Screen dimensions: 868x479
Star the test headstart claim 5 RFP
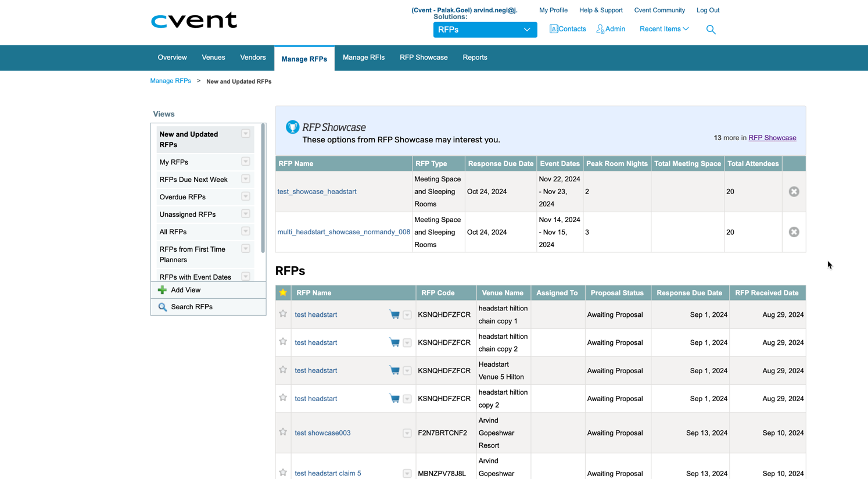tap(283, 473)
